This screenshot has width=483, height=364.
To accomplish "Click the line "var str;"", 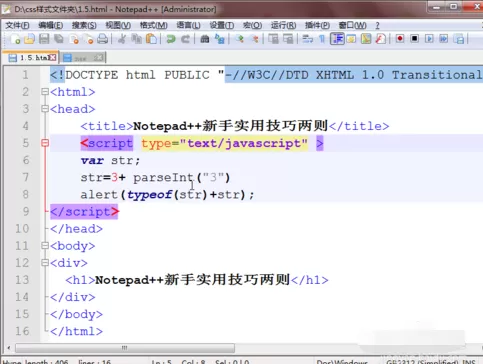I will (x=110, y=160).
